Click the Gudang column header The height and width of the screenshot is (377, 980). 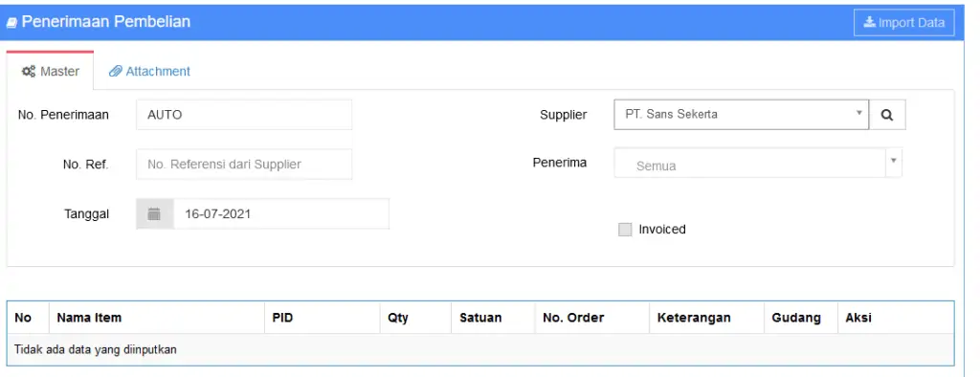tap(796, 318)
